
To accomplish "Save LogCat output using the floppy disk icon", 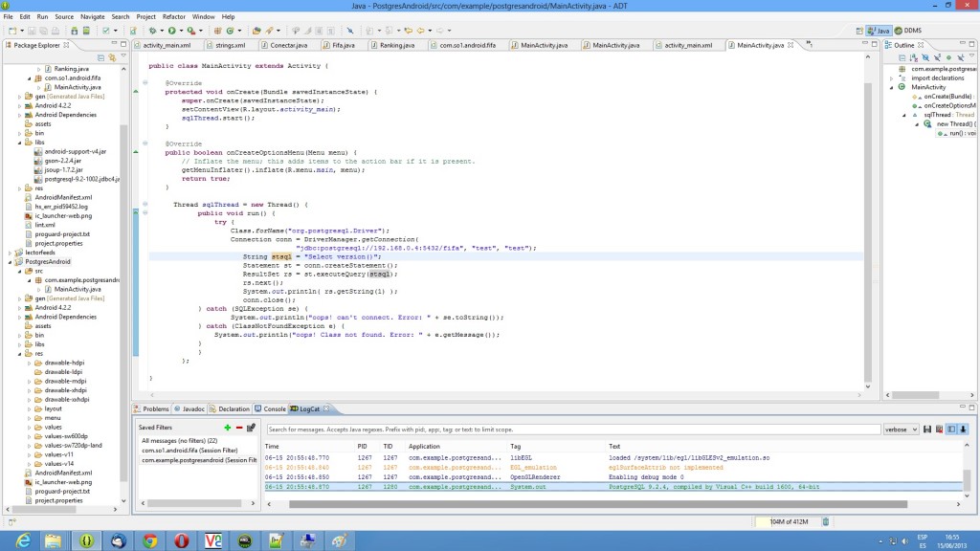I will (x=928, y=430).
